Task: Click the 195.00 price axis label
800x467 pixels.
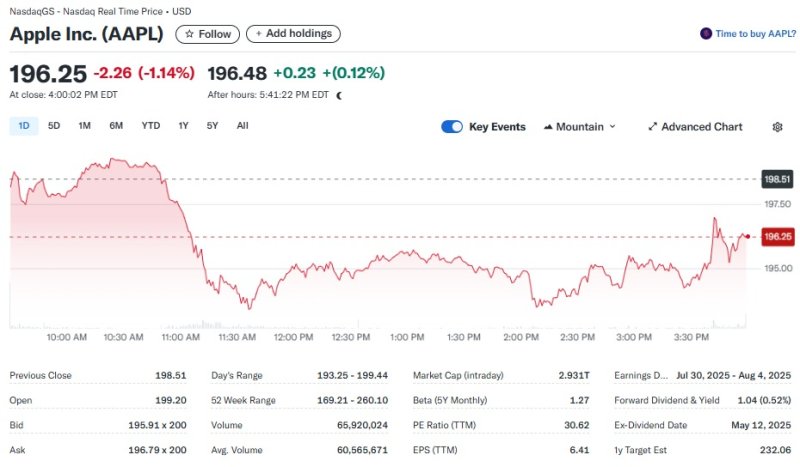Action: (778, 268)
